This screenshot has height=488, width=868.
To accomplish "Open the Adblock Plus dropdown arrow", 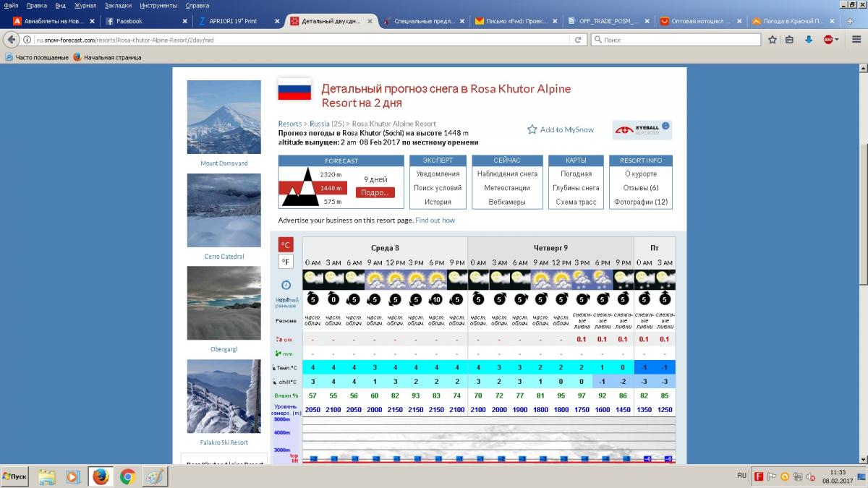I will point(837,40).
